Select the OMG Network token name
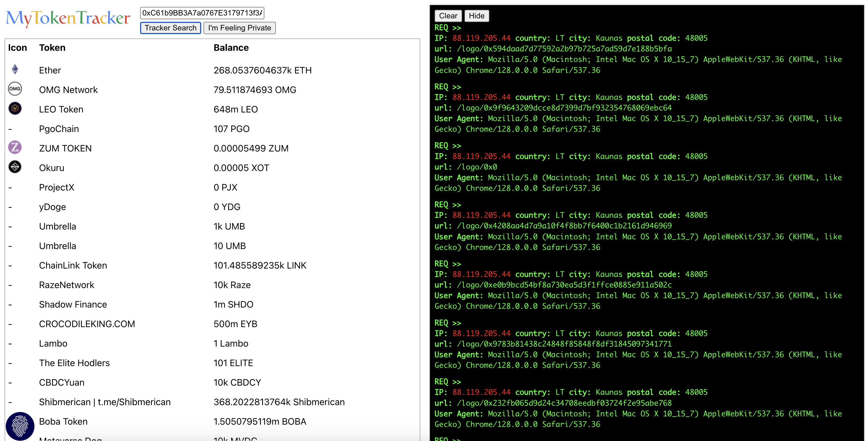The height and width of the screenshot is (441, 868). tap(68, 90)
